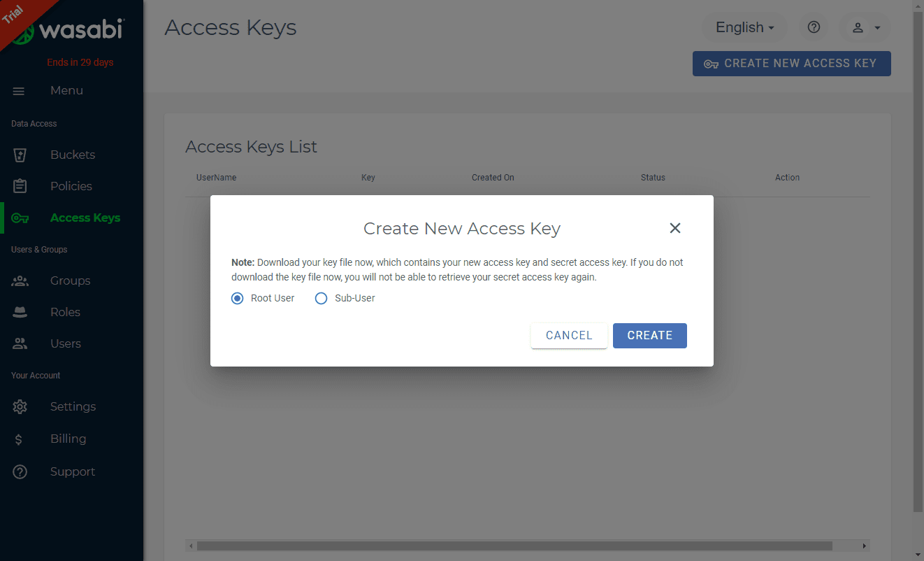Viewport: 924px width, 561px height.
Task: Close the Create New Access Key dialog
Action: tap(674, 228)
